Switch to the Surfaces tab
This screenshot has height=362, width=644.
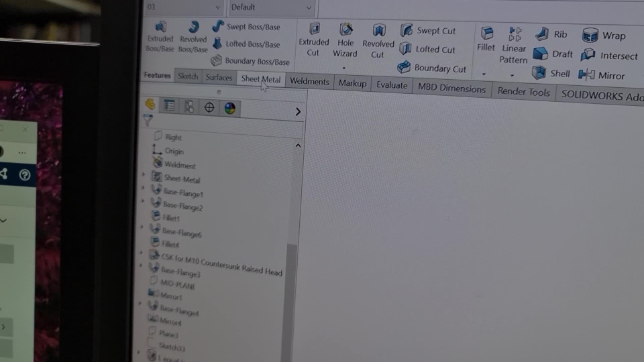(x=219, y=77)
